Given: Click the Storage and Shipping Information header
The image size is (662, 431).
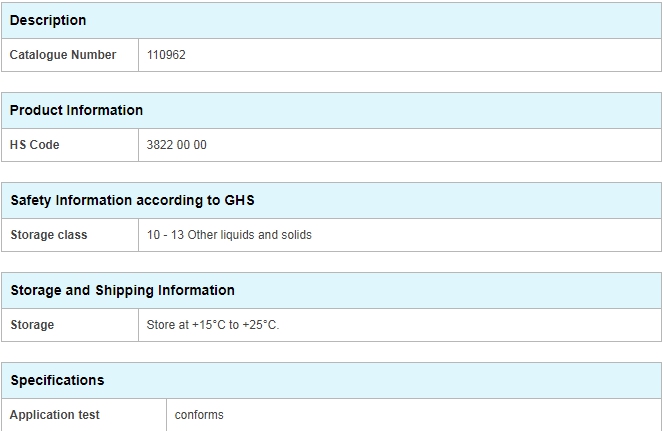Looking at the screenshot, I should pos(331,290).
